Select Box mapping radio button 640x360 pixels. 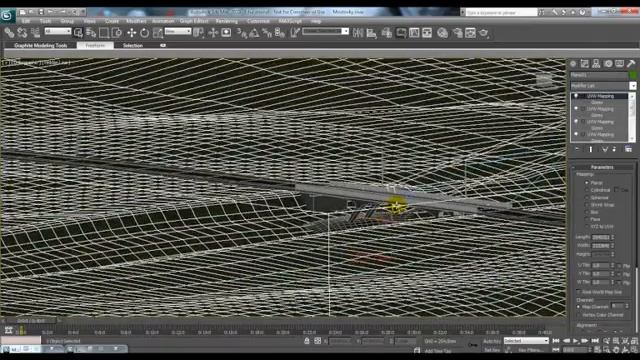(587, 212)
